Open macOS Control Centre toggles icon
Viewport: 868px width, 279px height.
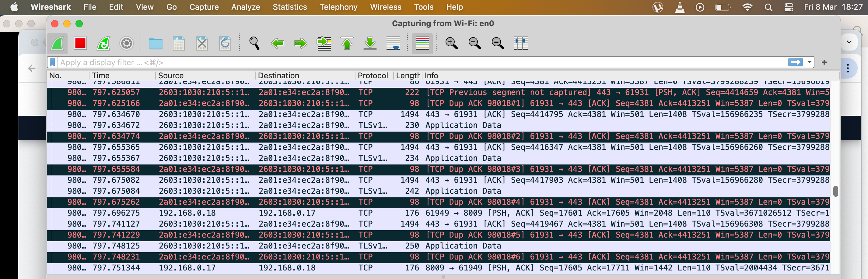[x=789, y=7]
